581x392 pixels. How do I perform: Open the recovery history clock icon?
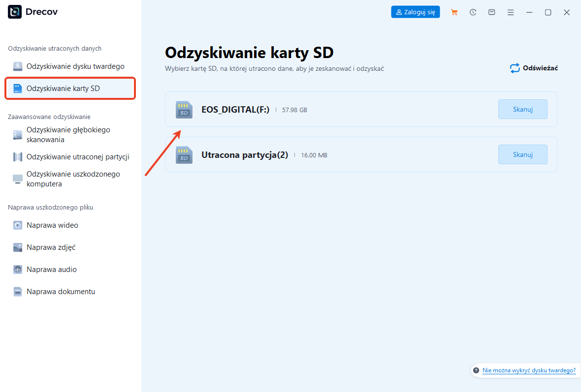click(473, 12)
